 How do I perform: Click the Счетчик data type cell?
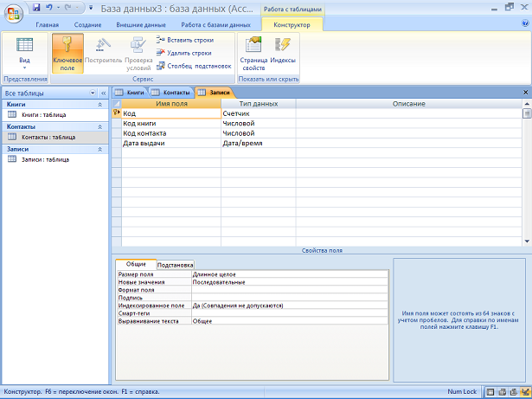(259, 113)
